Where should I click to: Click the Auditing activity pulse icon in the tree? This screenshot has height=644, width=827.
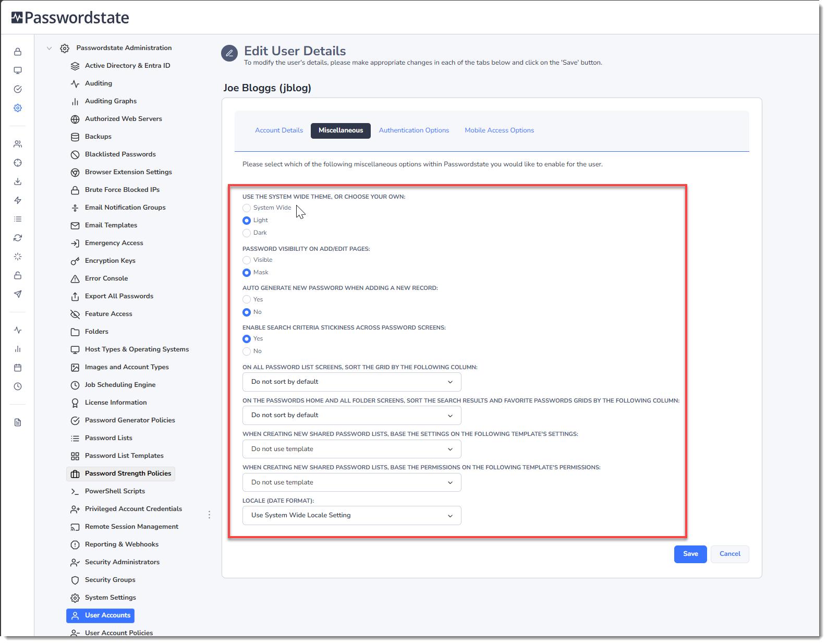point(75,84)
